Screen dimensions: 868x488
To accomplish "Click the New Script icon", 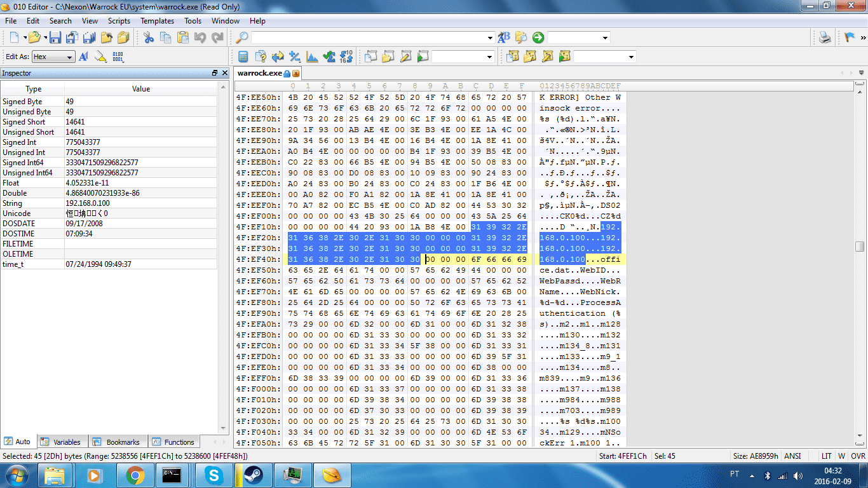I will pyautogui.click(x=371, y=57).
